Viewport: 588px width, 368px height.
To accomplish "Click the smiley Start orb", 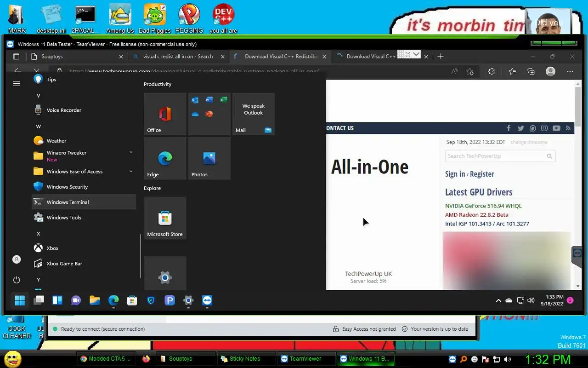I will pyautogui.click(x=12, y=359).
